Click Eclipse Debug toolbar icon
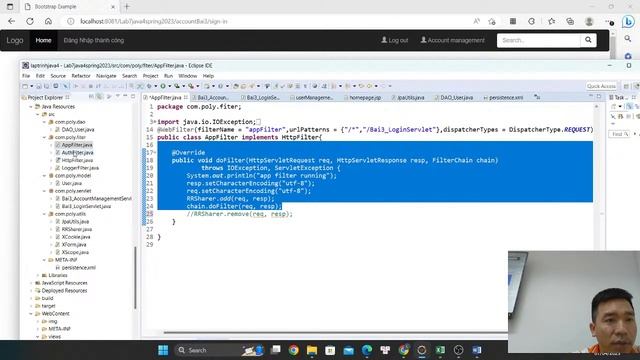 (x=149, y=86)
